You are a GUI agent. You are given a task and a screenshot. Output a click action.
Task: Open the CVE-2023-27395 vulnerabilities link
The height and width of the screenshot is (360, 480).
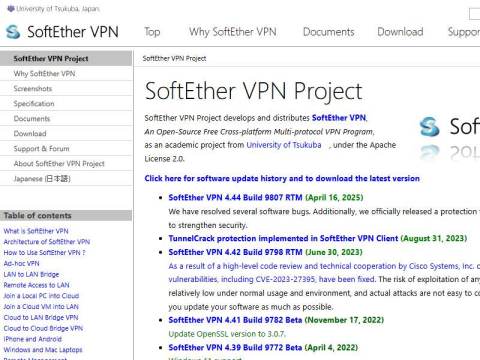(272, 279)
